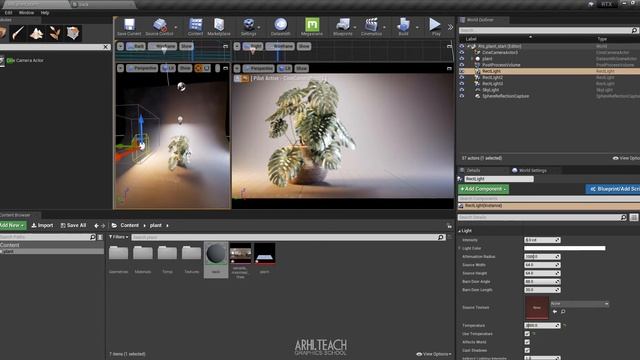Toggle the Use Temperature checkbox

(527, 334)
